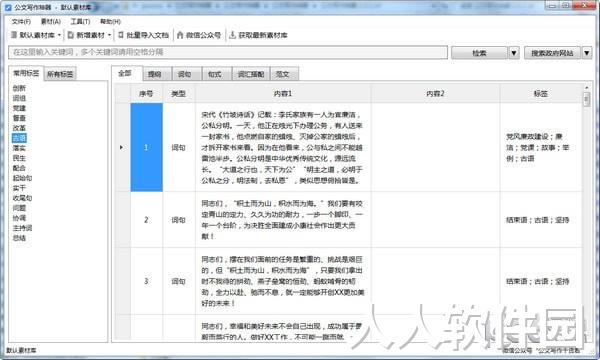Expand the dropdown arrow next to 搜索政府网站
The image size is (600, 360).
click(x=587, y=53)
